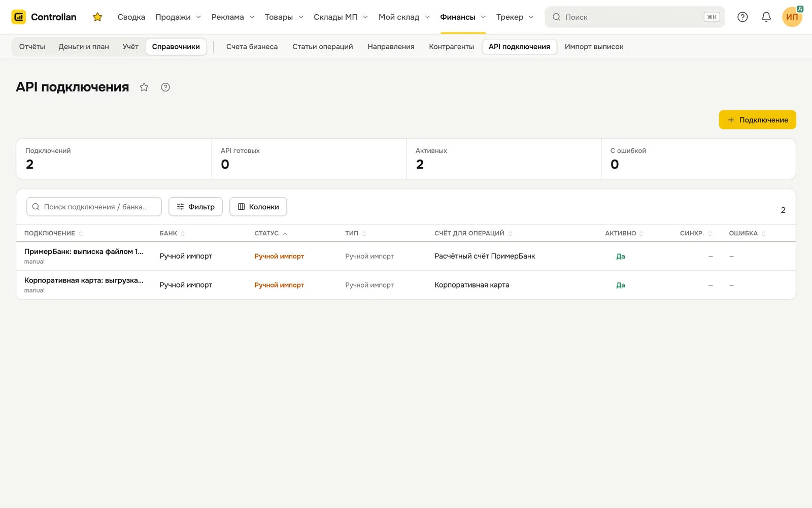Open Импорт выписок subtab
This screenshot has width=812, height=508.
[x=594, y=47]
